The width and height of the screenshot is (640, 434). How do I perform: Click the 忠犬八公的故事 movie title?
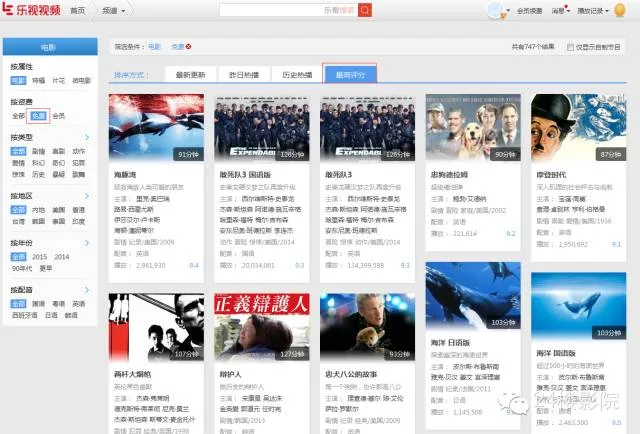351,374
